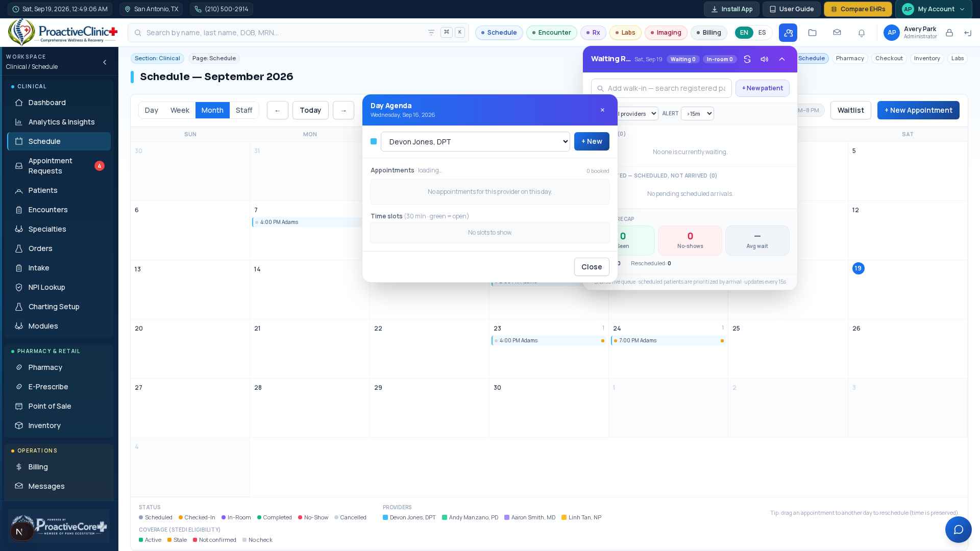Open the notifications bell icon

point(862,33)
